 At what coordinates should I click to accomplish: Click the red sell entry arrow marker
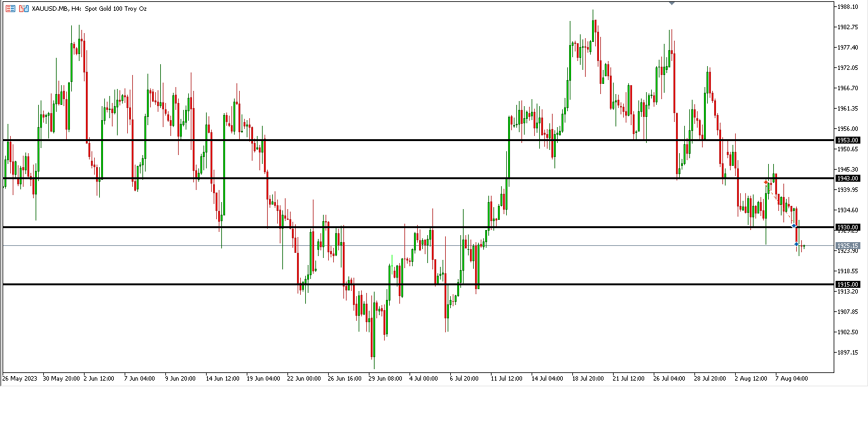click(x=766, y=182)
